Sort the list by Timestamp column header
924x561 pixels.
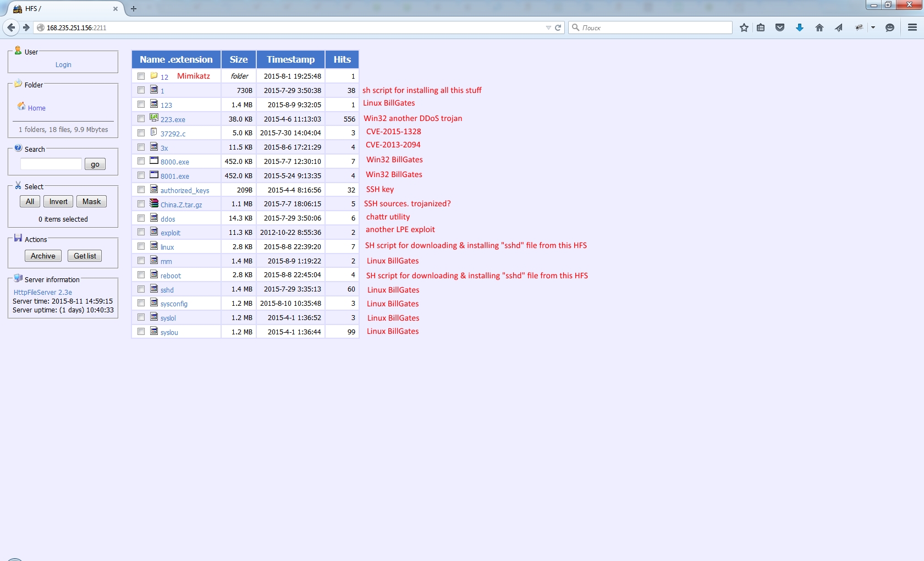click(290, 59)
